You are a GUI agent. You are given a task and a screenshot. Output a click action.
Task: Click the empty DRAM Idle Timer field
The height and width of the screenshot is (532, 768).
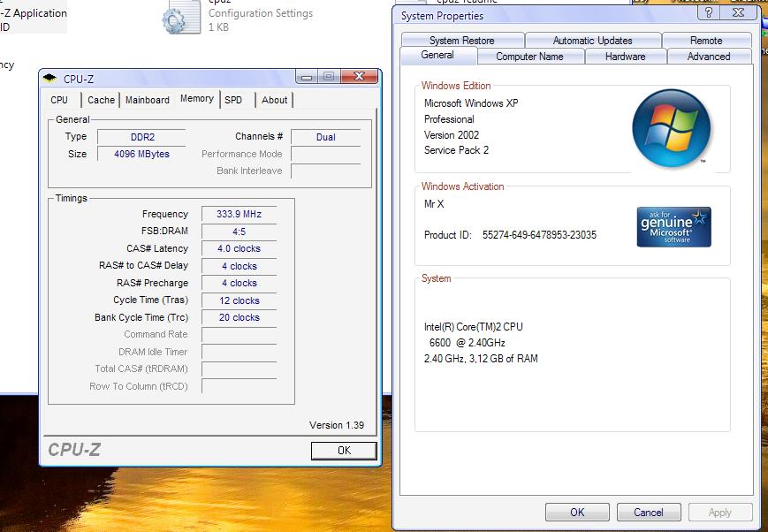tap(239, 352)
